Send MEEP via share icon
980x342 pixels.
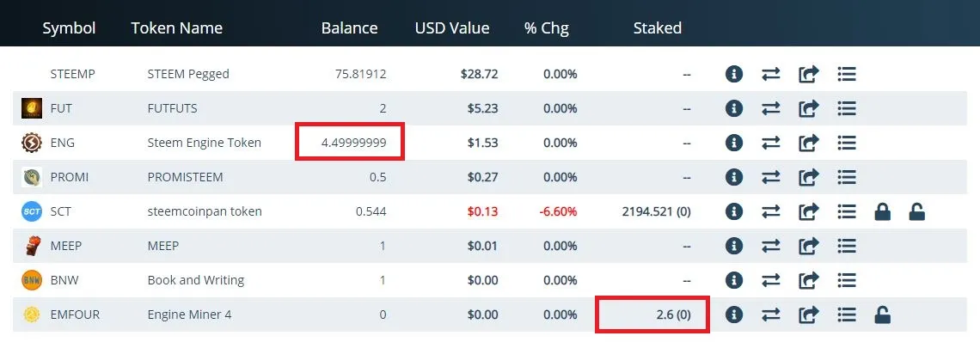(809, 246)
